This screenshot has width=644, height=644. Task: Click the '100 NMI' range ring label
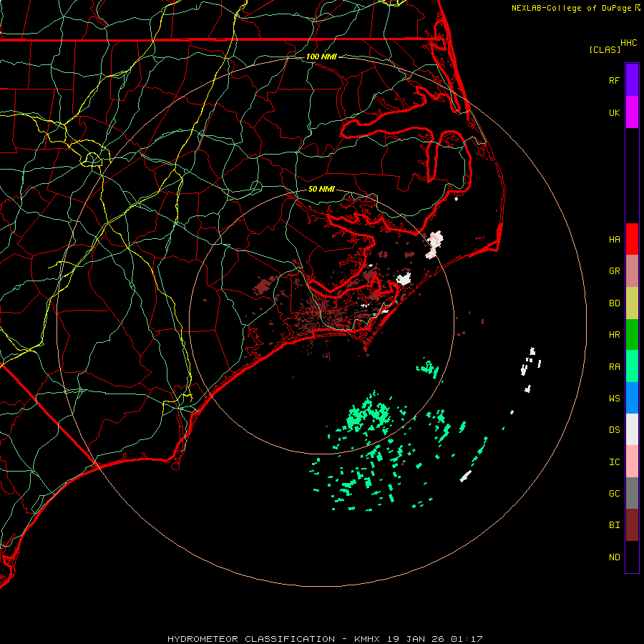321,57
